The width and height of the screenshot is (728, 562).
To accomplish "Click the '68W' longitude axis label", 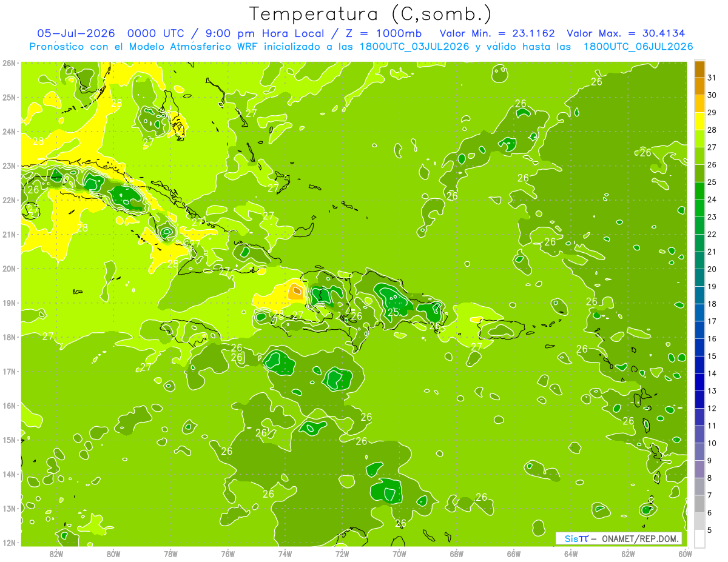I will pos(457,554).
